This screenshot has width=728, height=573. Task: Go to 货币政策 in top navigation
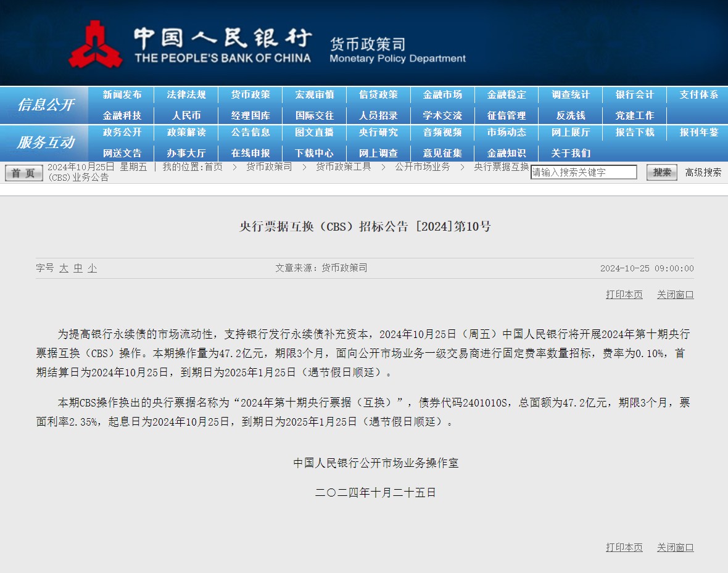(x=250, y=95)
